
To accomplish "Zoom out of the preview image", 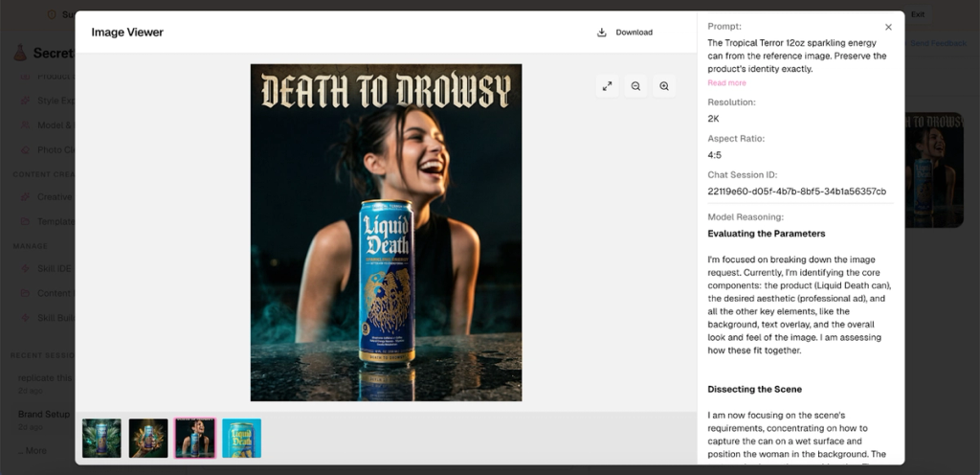I will (635, 86).
